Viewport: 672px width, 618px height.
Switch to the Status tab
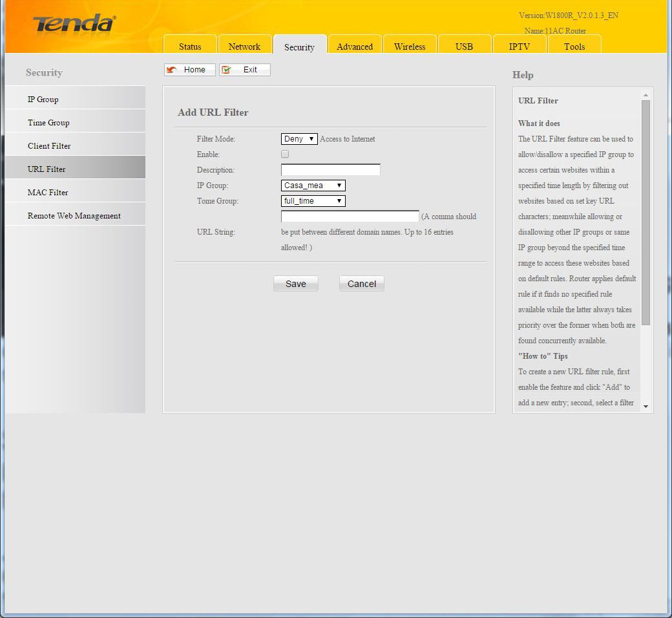pyautogui.click(x=190, y=47)
